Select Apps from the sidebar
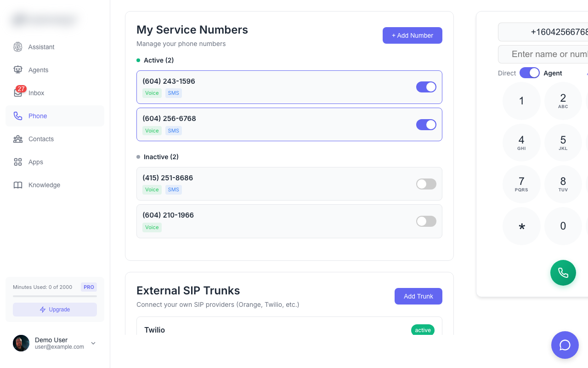The width and height of the screenshot is (588, 368). pos(35,162)
